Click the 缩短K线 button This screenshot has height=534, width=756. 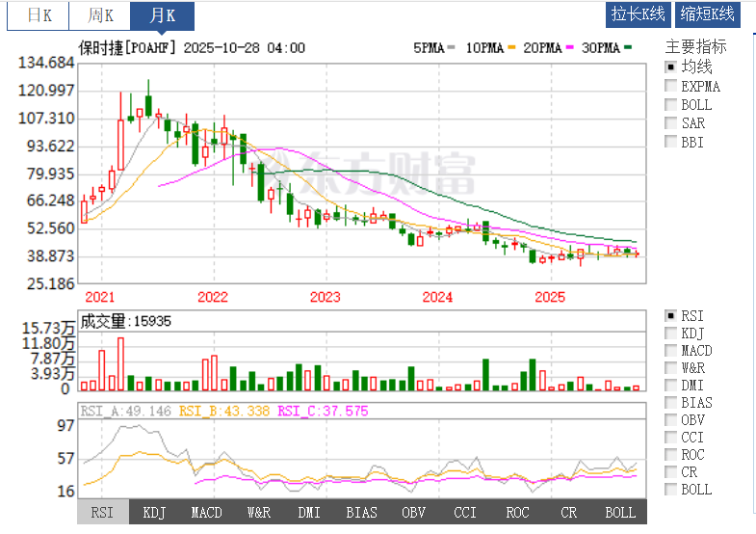[x=707, y=13]
